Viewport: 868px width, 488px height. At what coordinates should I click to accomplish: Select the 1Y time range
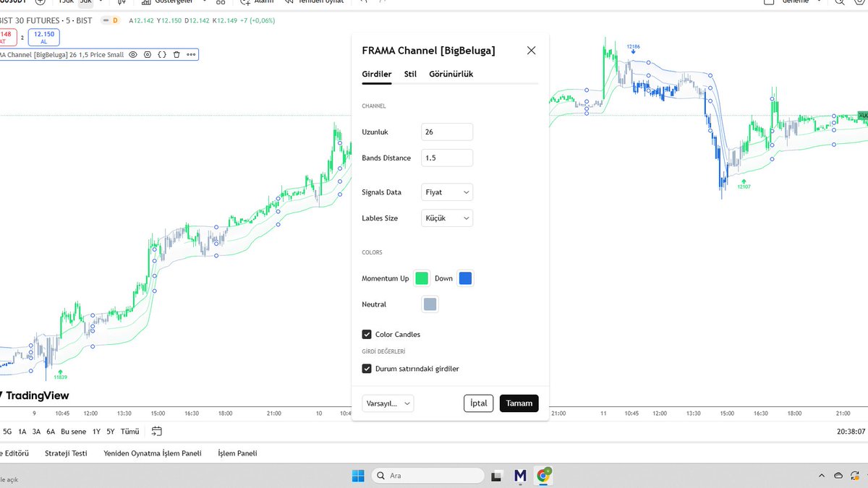coord(96,432)
